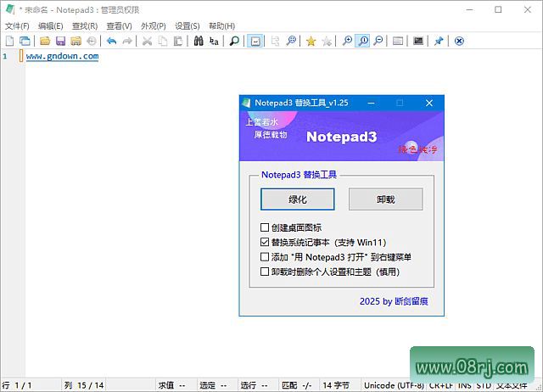Click the copy toolbar icon
This screenshot has width=543, height=392.
[162, 42]
